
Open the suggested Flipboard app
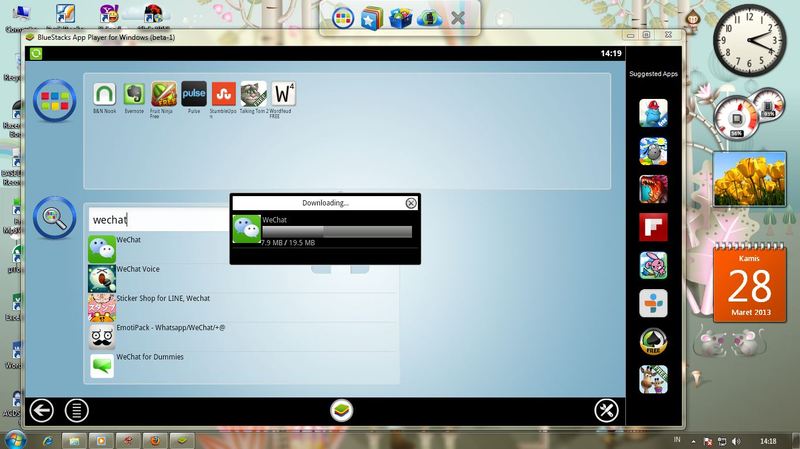[x=653, y=227]
